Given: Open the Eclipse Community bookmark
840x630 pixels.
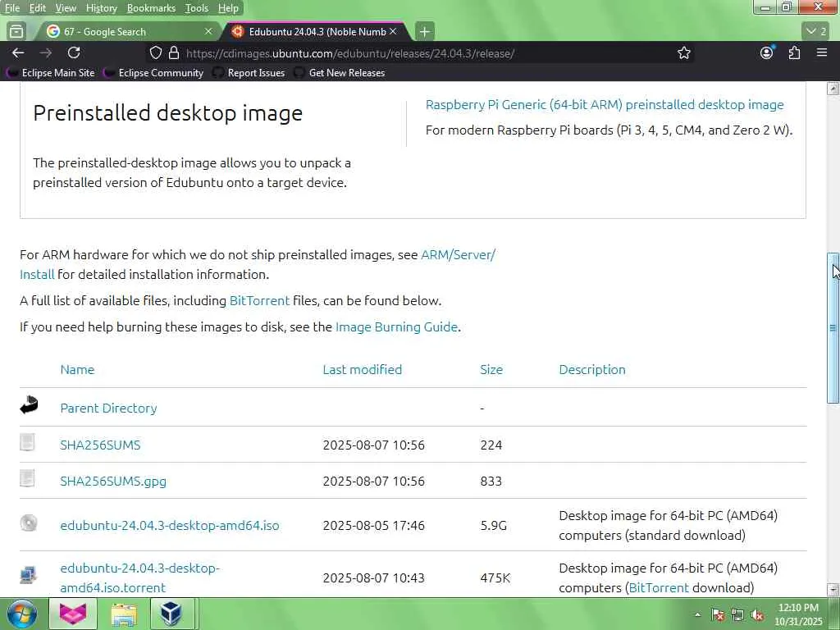Looking at the screenshot, I should 155,73.
